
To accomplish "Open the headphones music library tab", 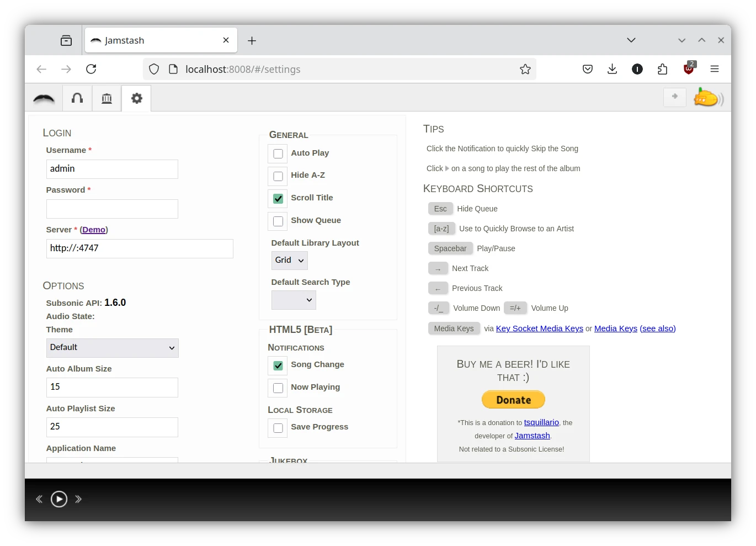I will pos(77,98).
